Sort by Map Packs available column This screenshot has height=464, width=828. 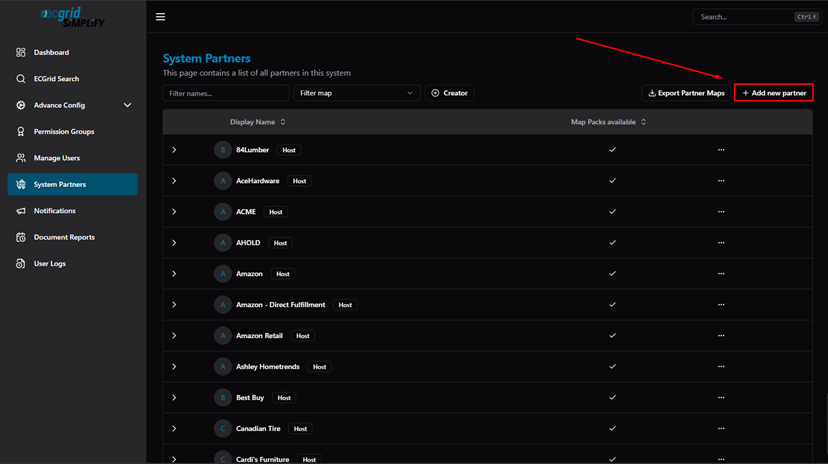click(608, 122)
